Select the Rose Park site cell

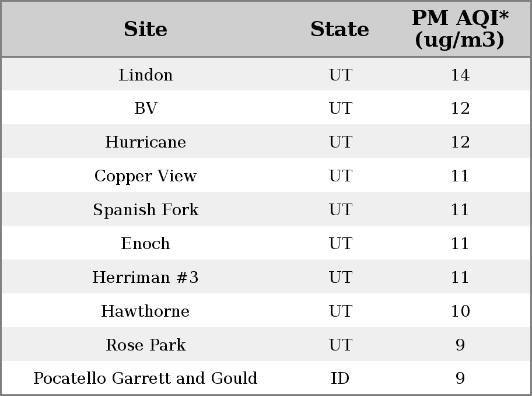tap(146, 345)
